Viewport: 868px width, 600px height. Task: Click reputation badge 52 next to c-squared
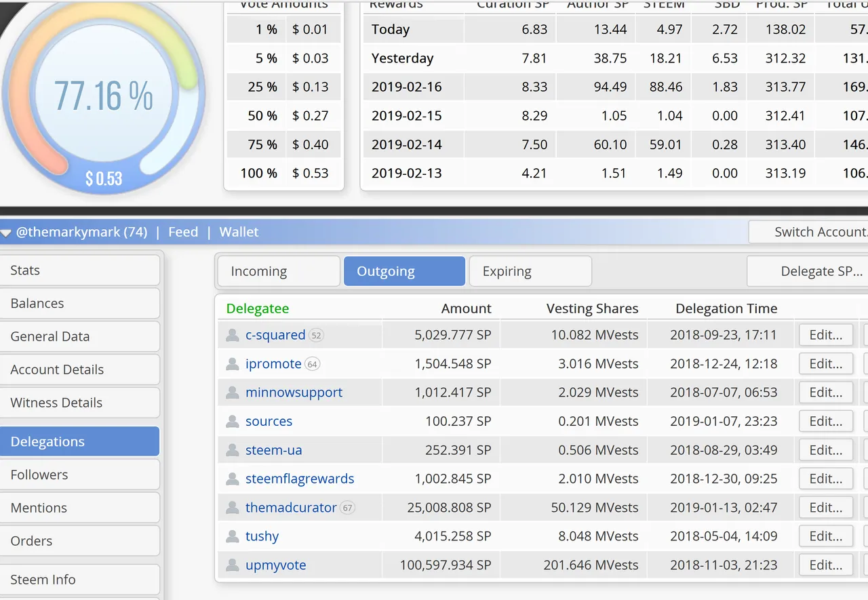[x=316, y=336]
